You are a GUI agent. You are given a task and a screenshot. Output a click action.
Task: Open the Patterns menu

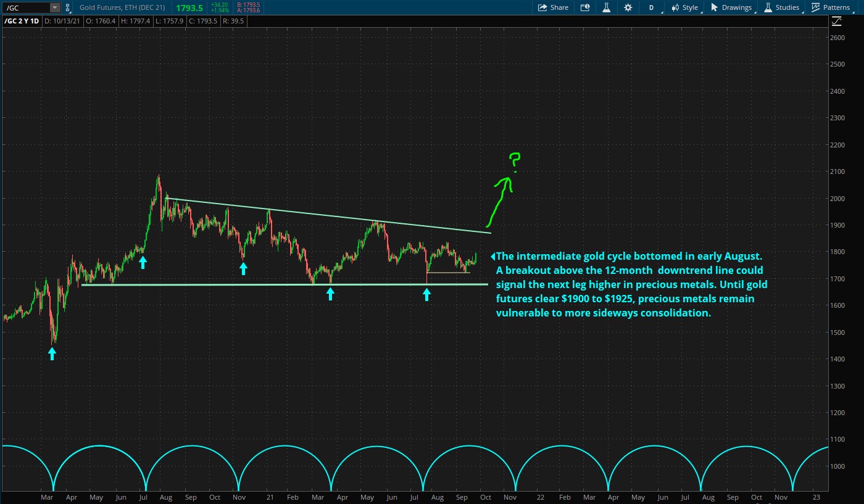pyautogui.click(x=831, y=7)
